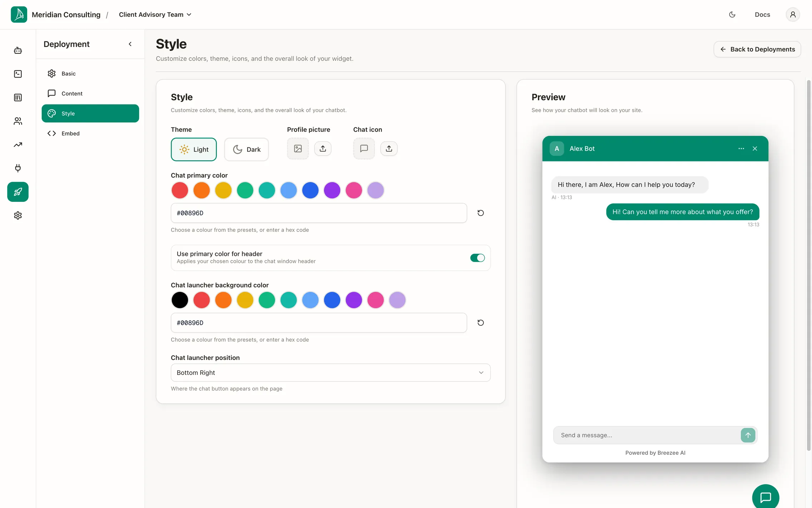Click the launcher background hex field
The height and width of the screenshot is (508, 812).
tap(319, 323)
